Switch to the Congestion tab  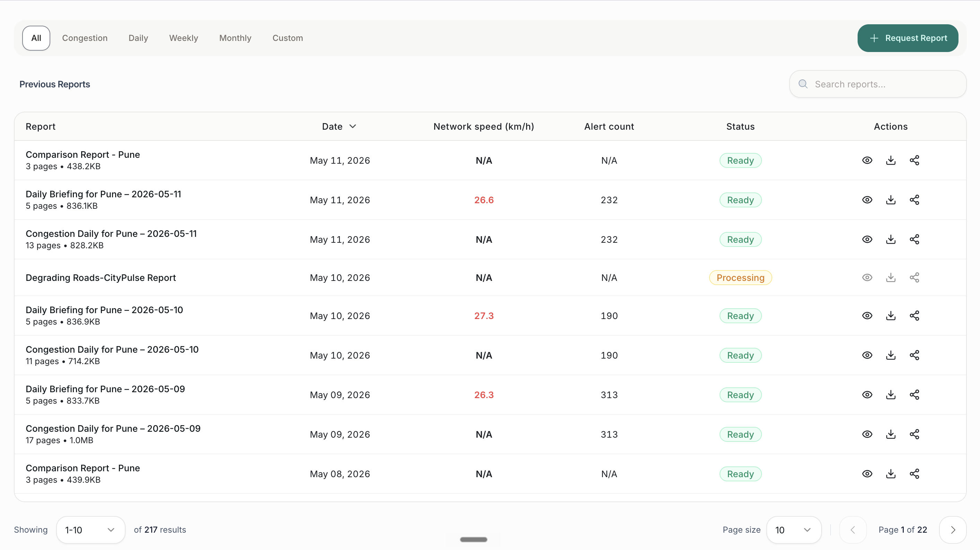[85, 38]
